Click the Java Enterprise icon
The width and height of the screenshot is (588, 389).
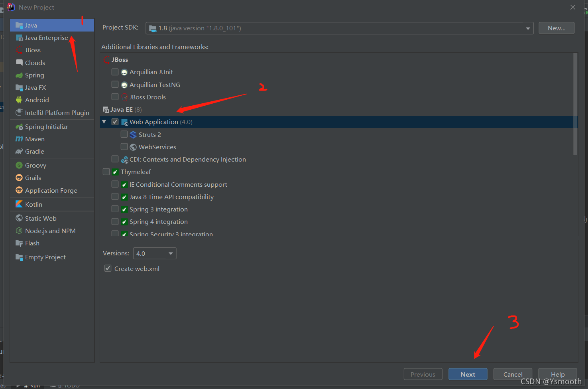(19, 38)
